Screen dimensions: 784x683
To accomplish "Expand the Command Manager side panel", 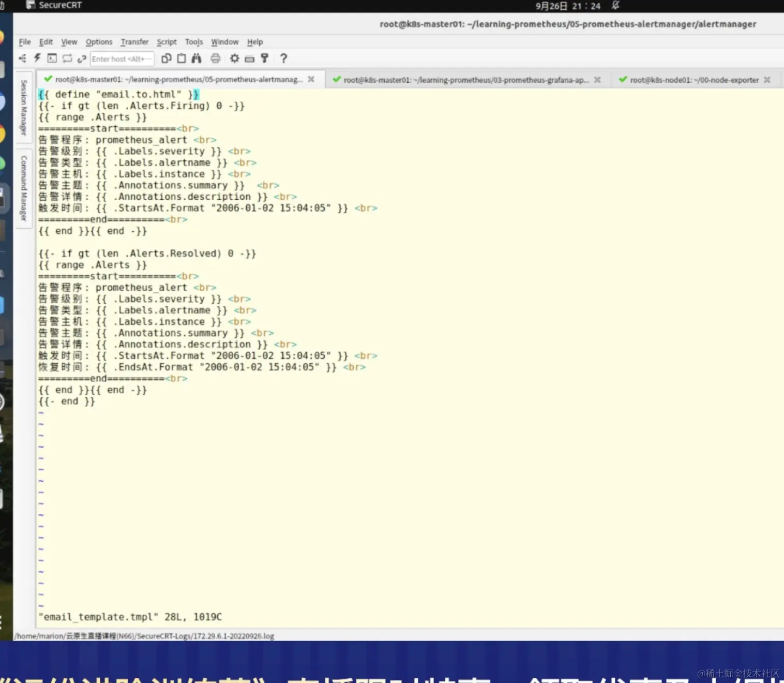I will (24, 188).
